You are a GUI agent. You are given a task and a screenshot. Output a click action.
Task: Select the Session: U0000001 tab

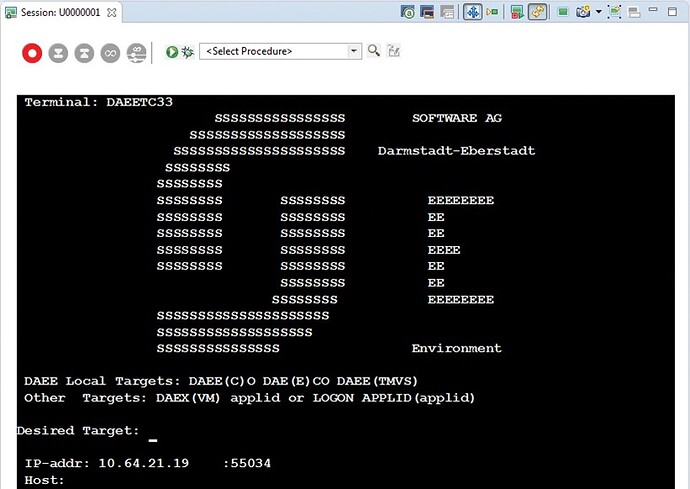60,12
